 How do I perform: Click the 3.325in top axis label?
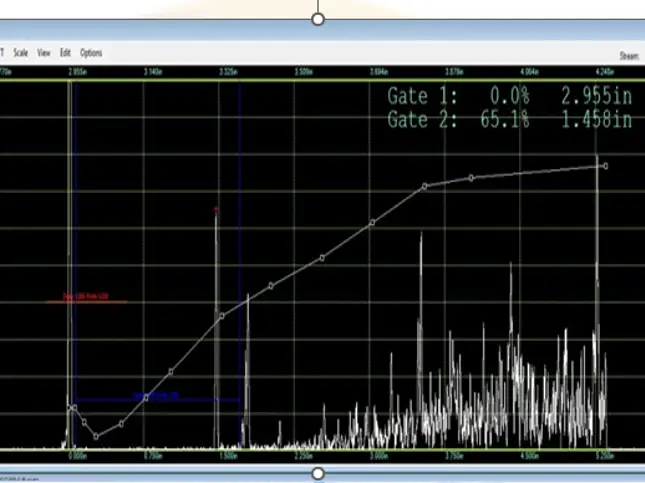pyautogui.click(x=228, y=72)
